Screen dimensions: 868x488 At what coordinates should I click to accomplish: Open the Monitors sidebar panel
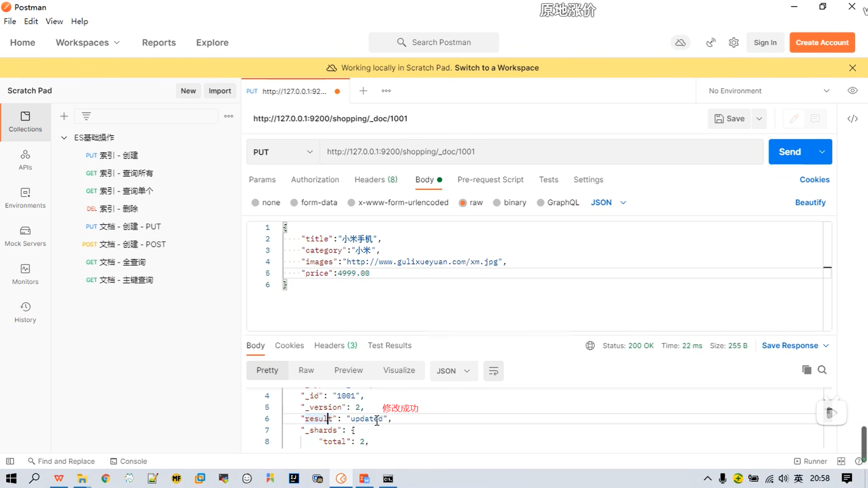(25, 274)
